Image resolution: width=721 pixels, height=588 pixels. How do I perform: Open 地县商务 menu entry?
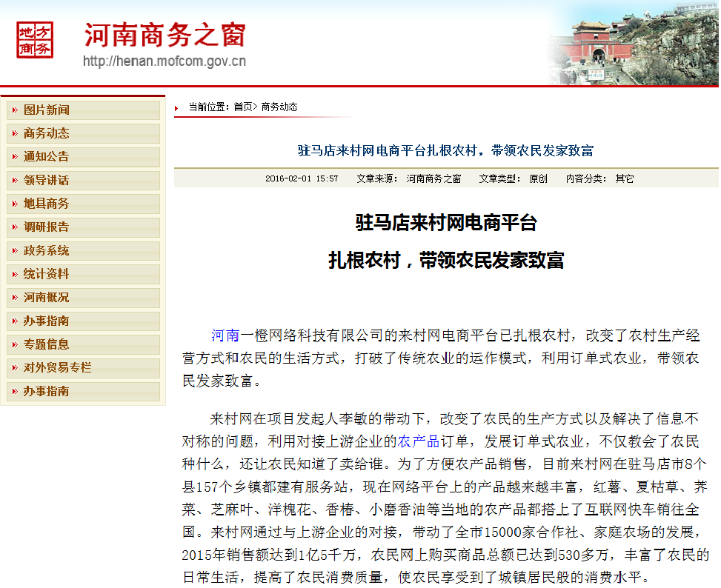pos(83,204)
